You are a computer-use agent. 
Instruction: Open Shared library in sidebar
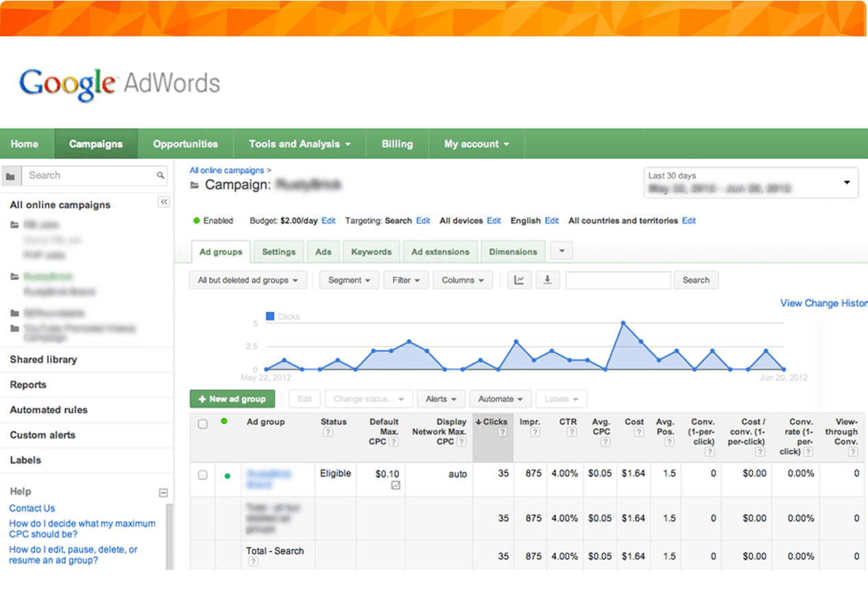click(43, 359)
